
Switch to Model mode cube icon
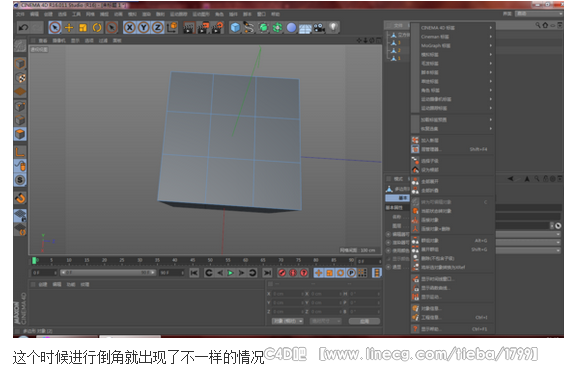click(x=20, y=64)
